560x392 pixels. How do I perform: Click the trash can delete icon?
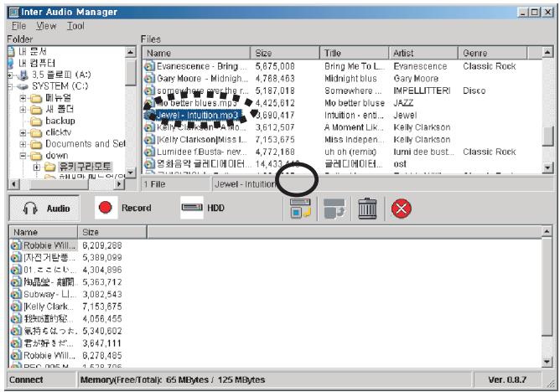[367, 209]
